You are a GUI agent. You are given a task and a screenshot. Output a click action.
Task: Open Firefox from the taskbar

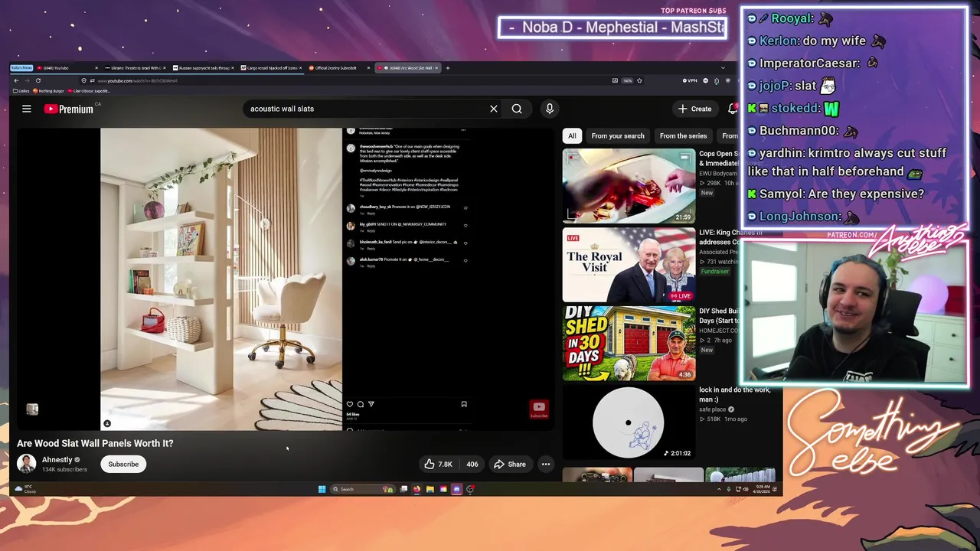click(416, 489)
